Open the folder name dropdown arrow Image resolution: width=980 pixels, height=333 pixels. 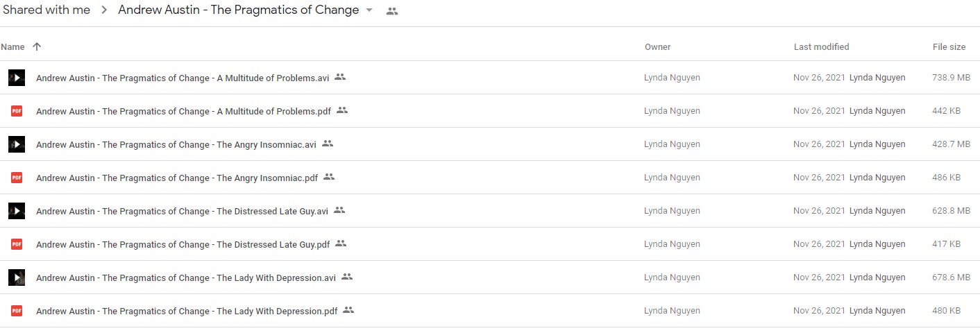click(369, 10)
